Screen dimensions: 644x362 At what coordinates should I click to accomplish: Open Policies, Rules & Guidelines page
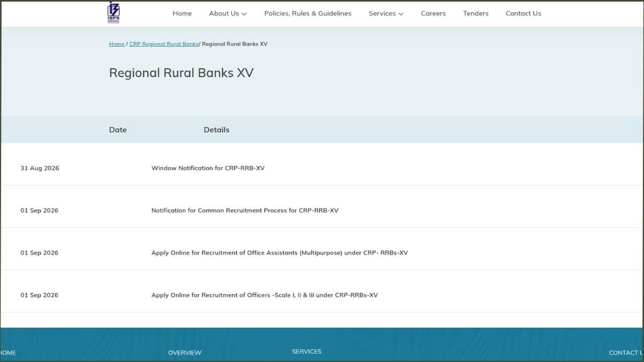[308, 13]
